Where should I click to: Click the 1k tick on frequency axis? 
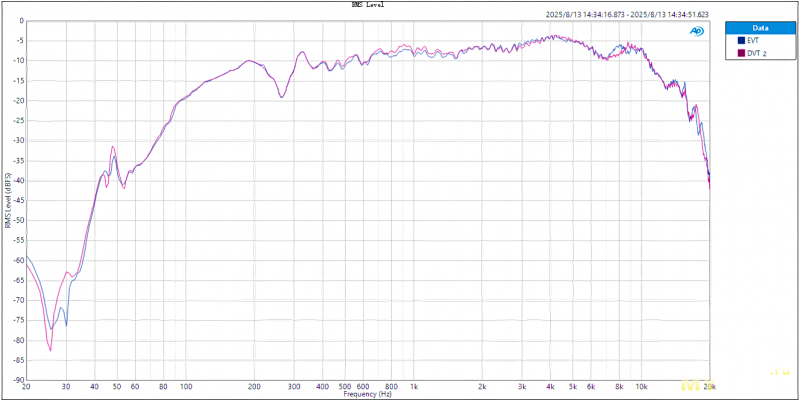[x=414, y=386]
